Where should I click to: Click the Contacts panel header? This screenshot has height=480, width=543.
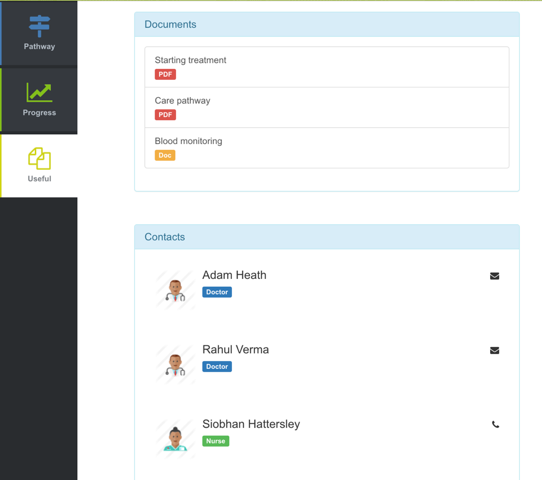[x=327, y=237]
